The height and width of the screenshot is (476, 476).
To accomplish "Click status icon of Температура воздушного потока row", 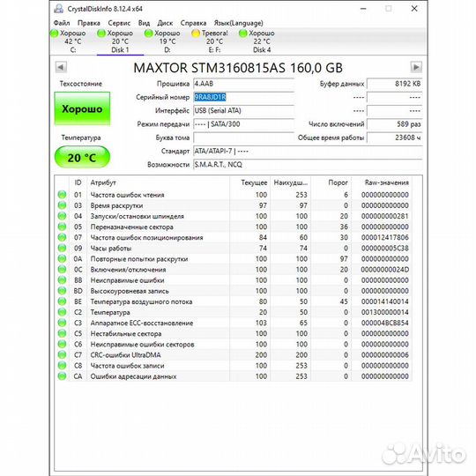I will coord(62,301).
